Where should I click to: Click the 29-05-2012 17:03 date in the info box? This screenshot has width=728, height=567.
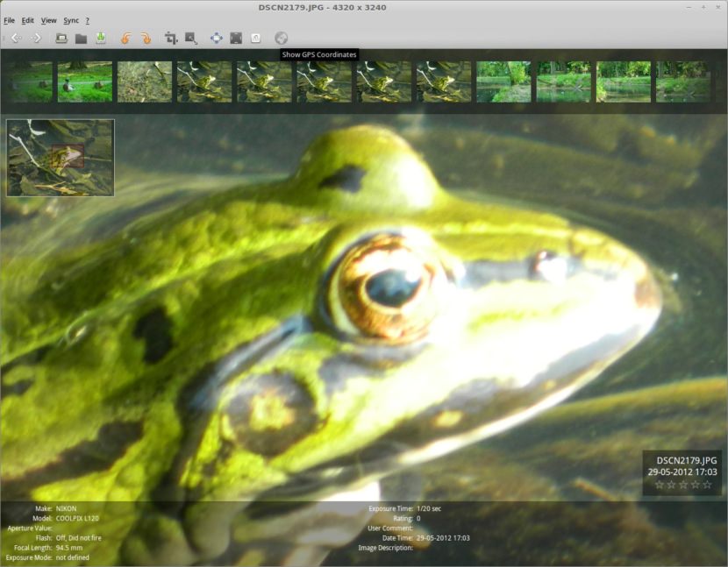click(682, 471)
